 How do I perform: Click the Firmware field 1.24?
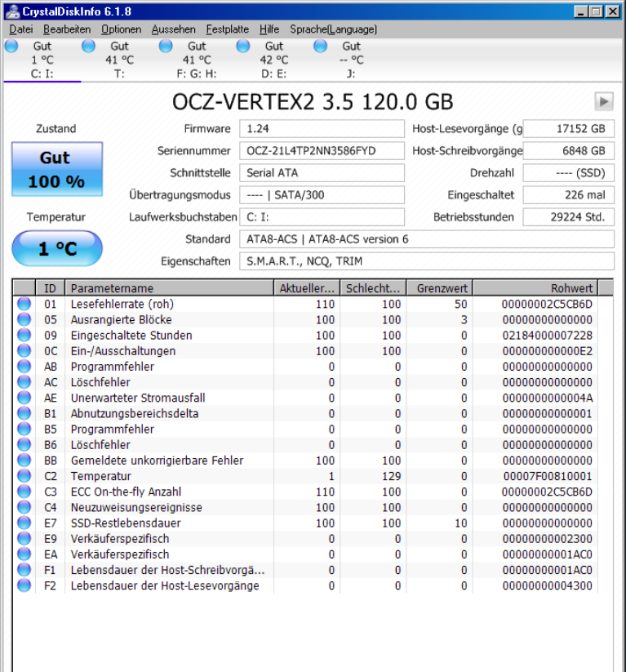tap(322, 128)
